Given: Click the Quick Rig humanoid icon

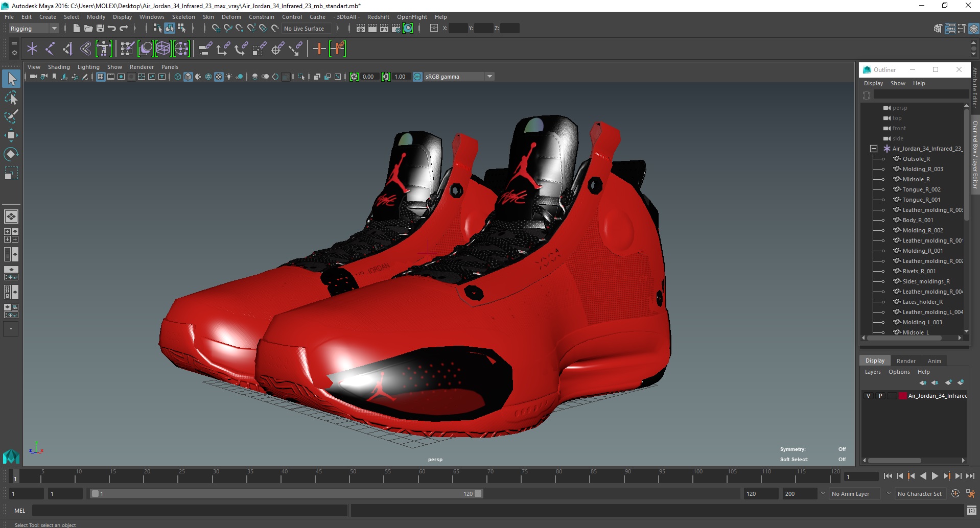Looking at the screenshot, I should [104, 49].
